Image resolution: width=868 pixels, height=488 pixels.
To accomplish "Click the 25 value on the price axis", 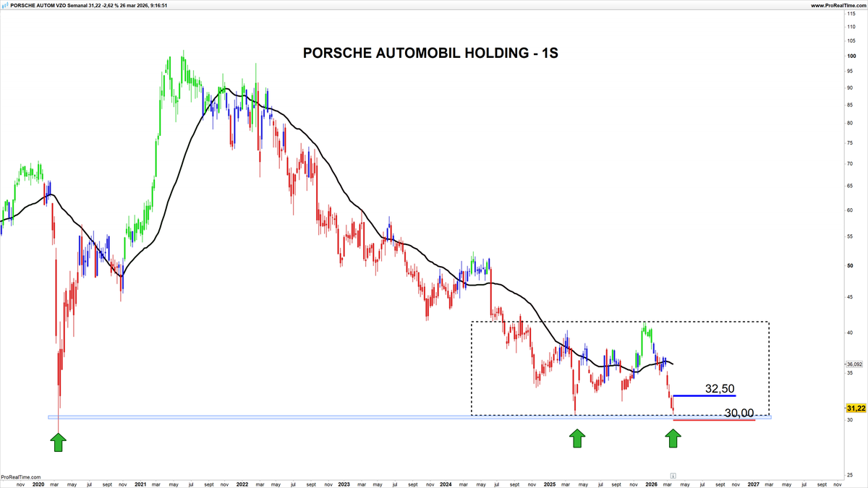I will point(850,475).
